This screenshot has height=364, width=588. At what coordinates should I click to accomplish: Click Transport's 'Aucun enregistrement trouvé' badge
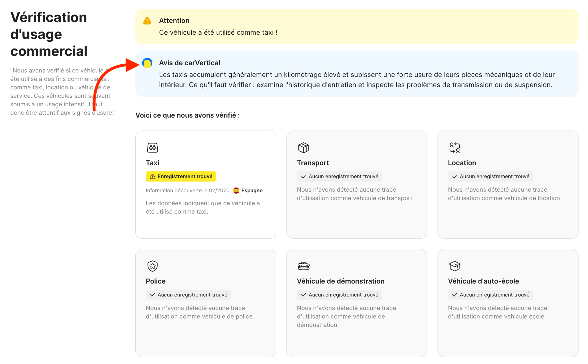[339, 176]
